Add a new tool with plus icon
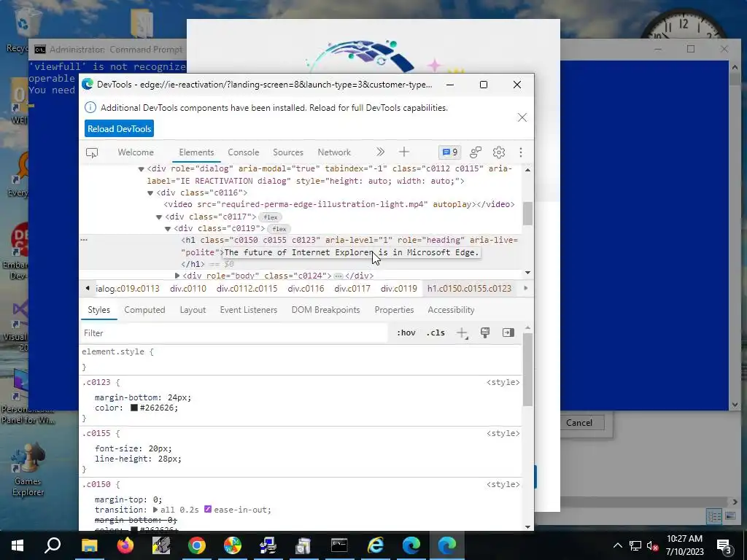The image size is (747, 560). coord(404,152)
